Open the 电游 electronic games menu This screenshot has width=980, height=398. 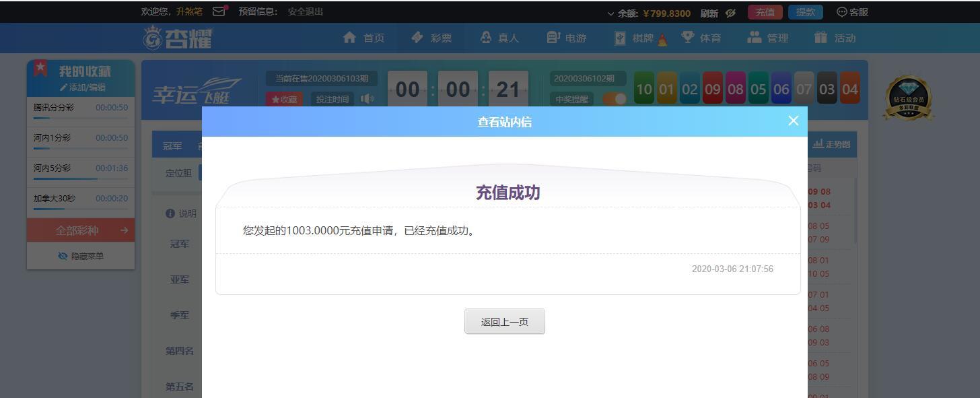(566, 38)
